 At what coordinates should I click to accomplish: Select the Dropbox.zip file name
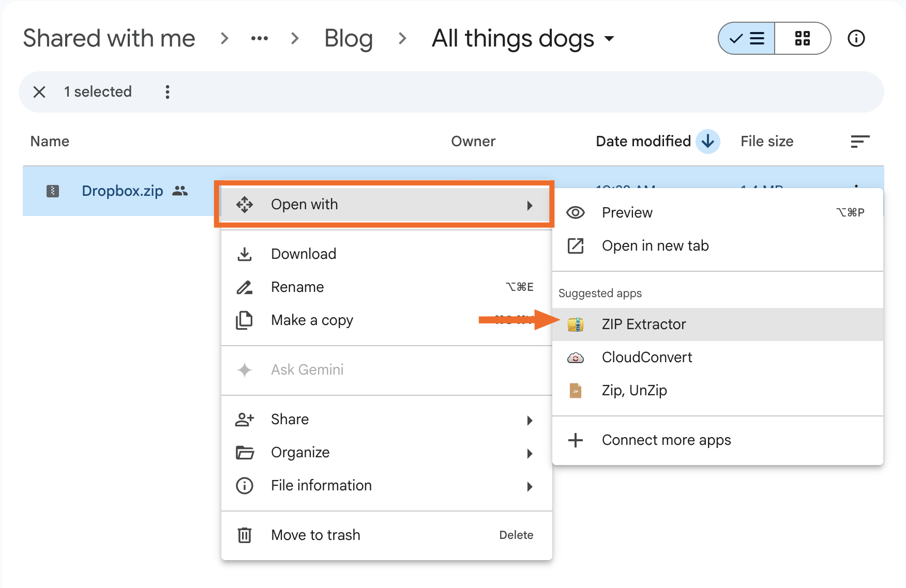pyautogui.click(x=123, y=191)
